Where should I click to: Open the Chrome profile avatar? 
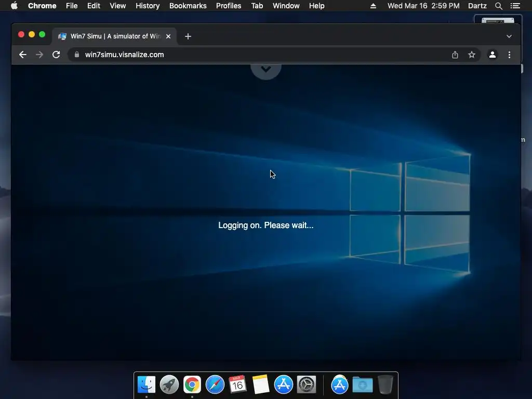point(493,55)
